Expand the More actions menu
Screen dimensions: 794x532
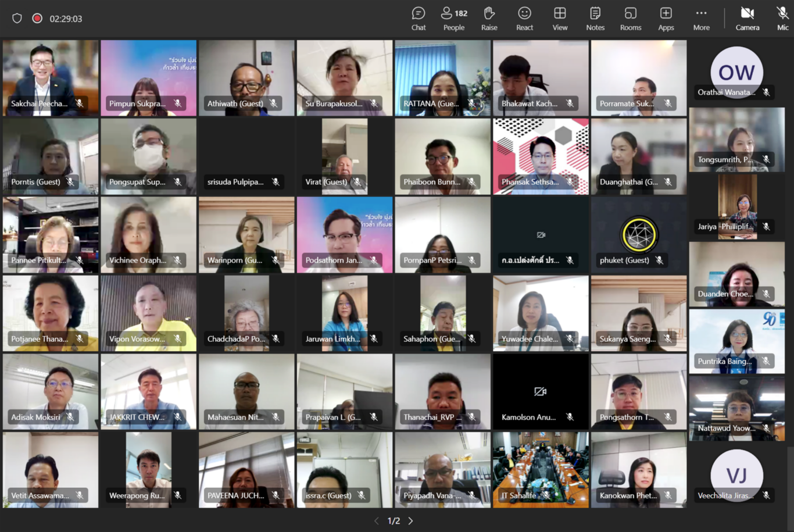[701, 19]
